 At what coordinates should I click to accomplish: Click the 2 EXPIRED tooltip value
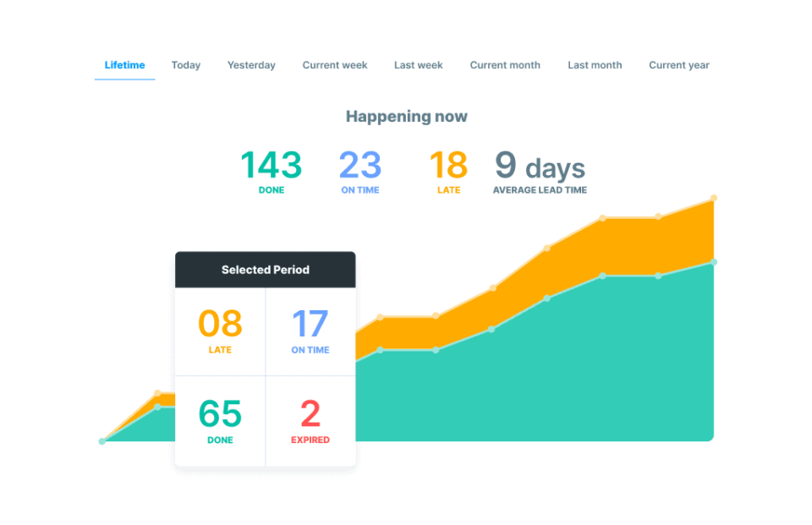(x=310, y=420)
